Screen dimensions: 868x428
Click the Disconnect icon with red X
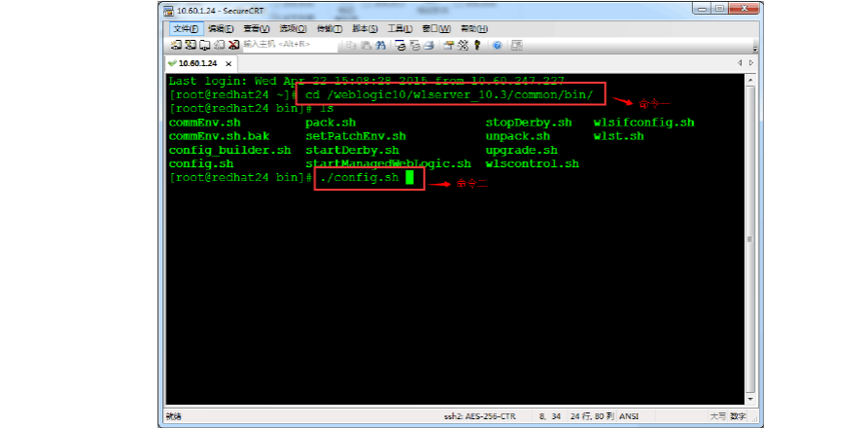click(x=233, y=45)
